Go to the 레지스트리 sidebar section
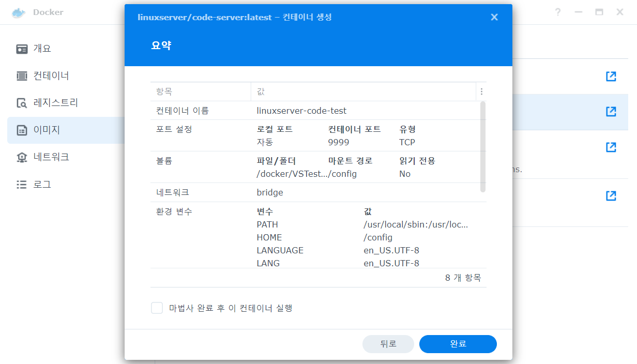Image resolution: width=637 pixels, height=364 pixels. (66, 103)
